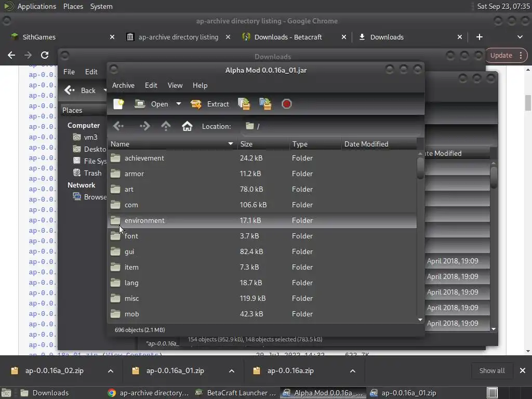Switch to BetaCraft Launcher taskbar item
The image size is (532, 399).
coord(236,393)
